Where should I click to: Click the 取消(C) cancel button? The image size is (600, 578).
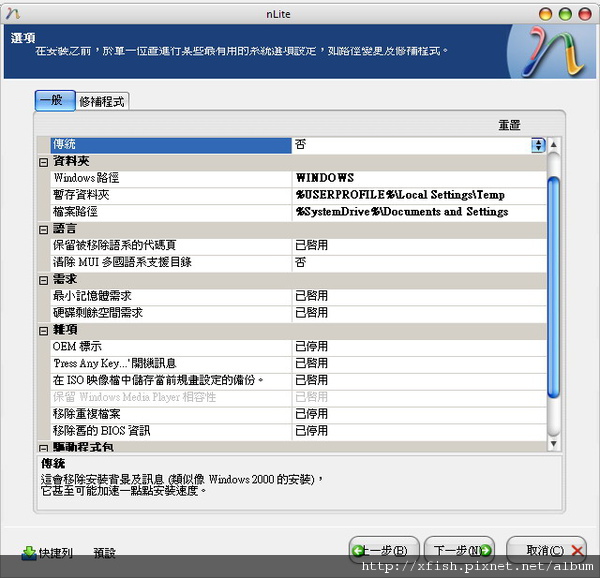(546, 550)
